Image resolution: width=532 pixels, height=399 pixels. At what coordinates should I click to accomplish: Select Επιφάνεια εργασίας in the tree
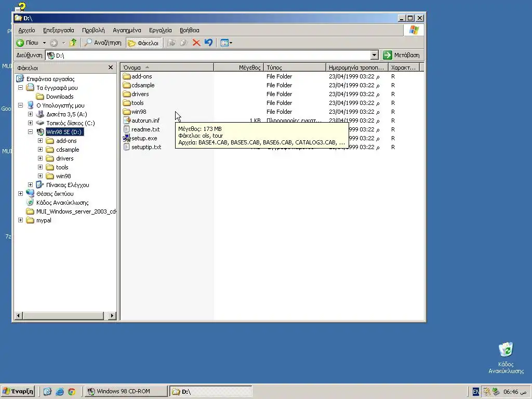point(50,79)
